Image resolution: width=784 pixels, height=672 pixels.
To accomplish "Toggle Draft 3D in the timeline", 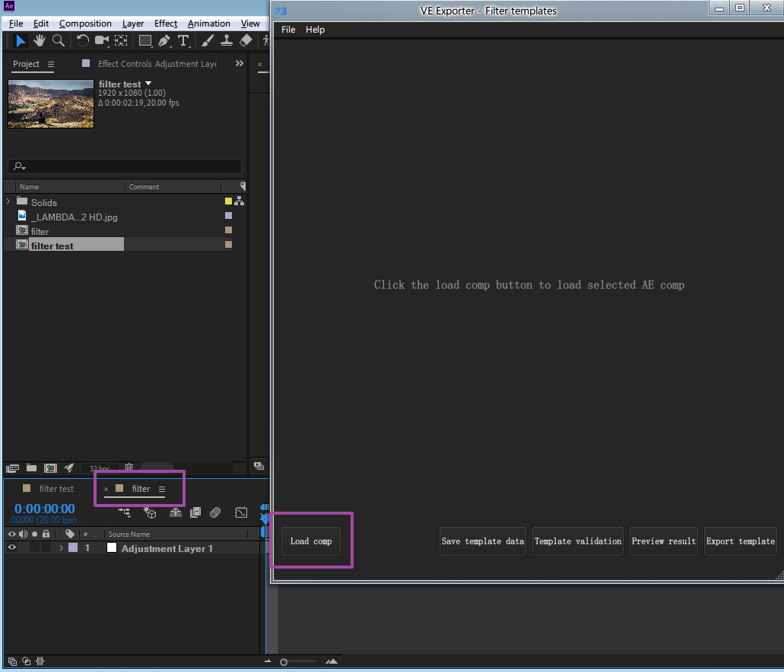I will pyautogui.click(x=150, y=512).
